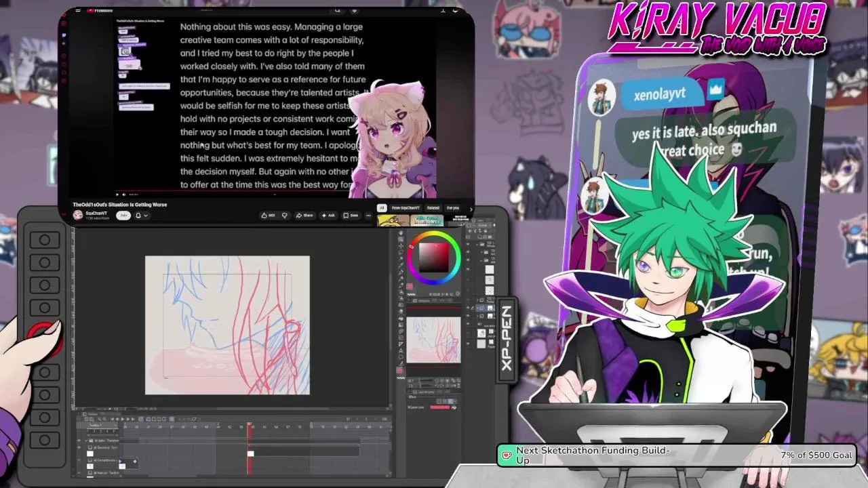Viewport: 868px width, 488px height.
Task: Click the video title TheOdd1sOut's Situation Is Getting Worse
Action: click(x=120, y=205)
